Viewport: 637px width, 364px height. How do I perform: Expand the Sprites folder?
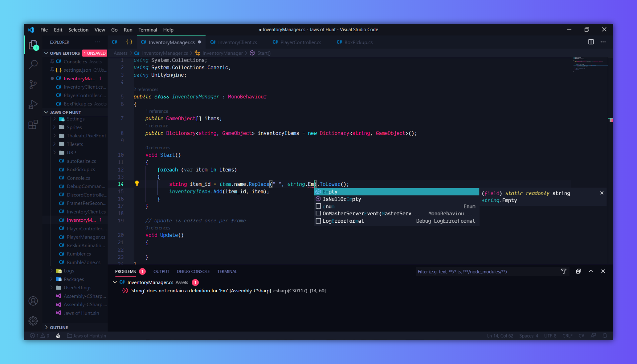pos(74,127)
